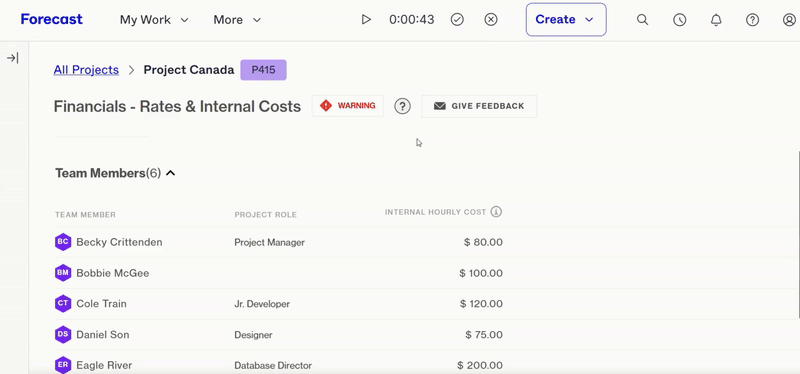Select Eagle River name
Screen dimensions: 800x374
click(x=104, y=365)
